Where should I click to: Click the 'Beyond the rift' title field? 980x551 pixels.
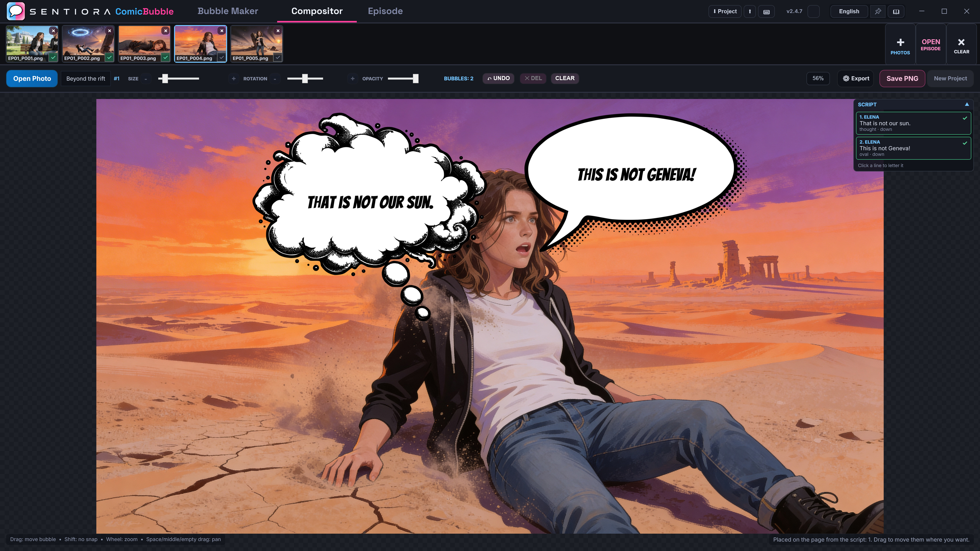pos(85,79)
